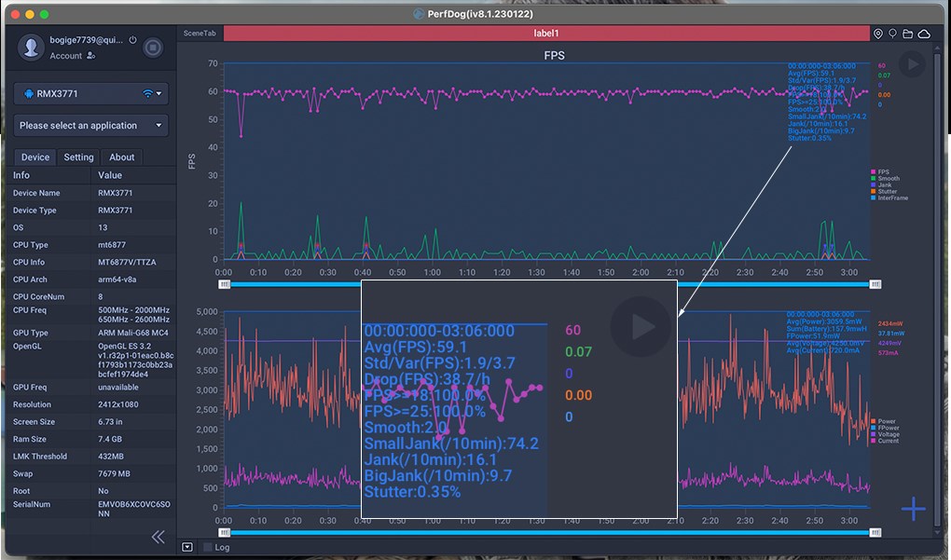This screenshot has height=560, width=951.
Task: Select CPU Info value MT6877V/TTZA
Action: click(127, 263)
